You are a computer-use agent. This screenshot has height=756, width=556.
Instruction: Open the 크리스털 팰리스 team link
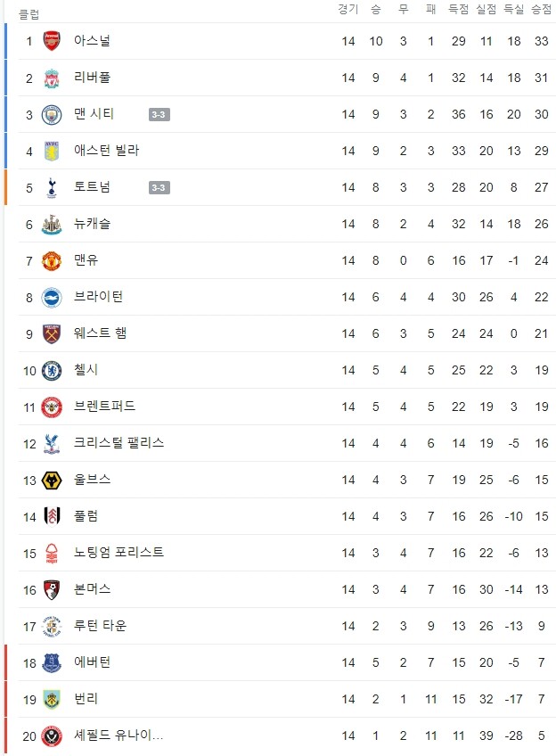tap(119, 442)
